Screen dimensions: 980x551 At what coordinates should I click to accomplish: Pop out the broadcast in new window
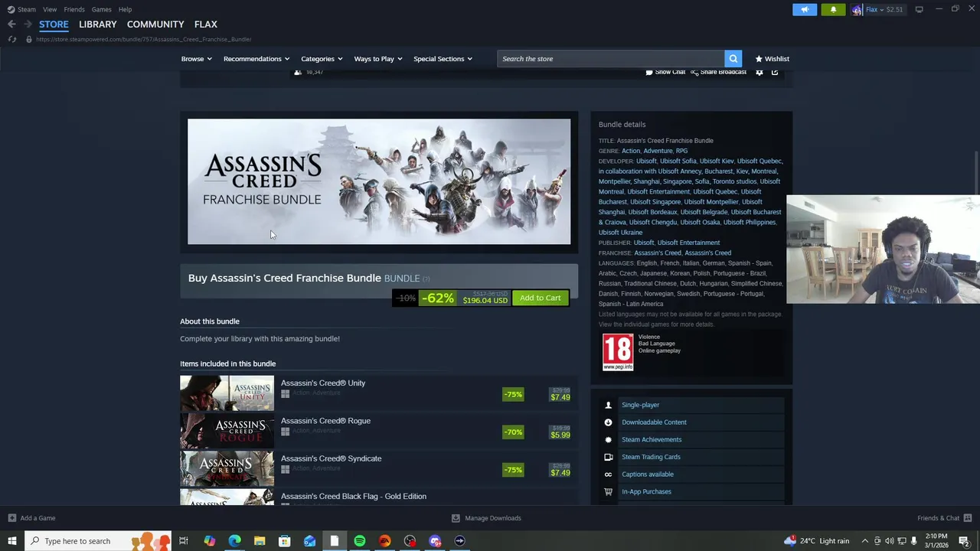pyautogui.click(x=775, y=72)
